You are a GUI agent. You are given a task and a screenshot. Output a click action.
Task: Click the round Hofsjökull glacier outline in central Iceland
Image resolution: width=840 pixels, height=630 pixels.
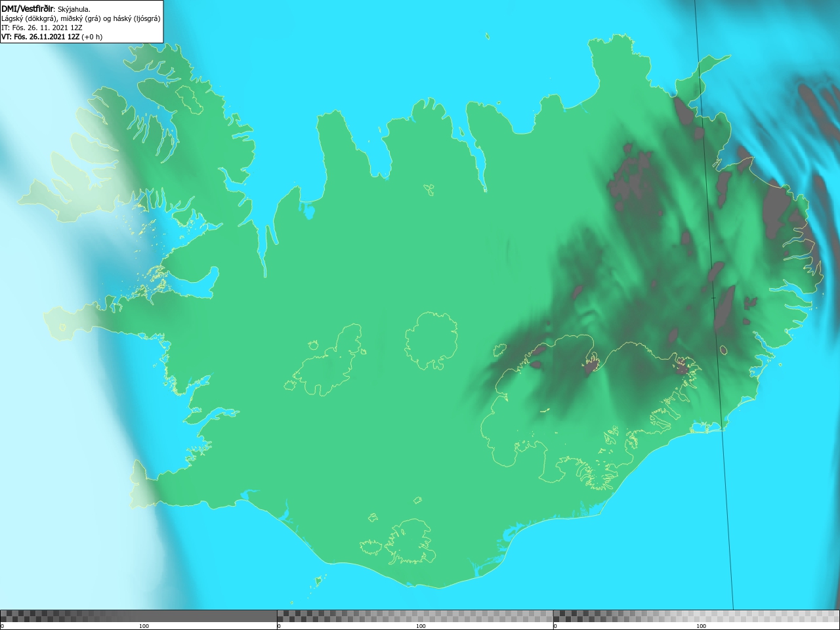[431, 341]
